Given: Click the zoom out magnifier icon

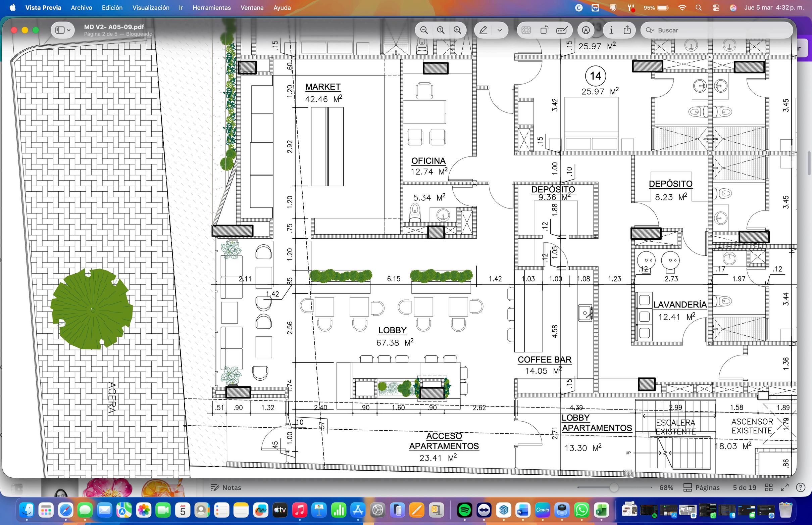Looking at the screenshot, I should (x=424, y=30).
